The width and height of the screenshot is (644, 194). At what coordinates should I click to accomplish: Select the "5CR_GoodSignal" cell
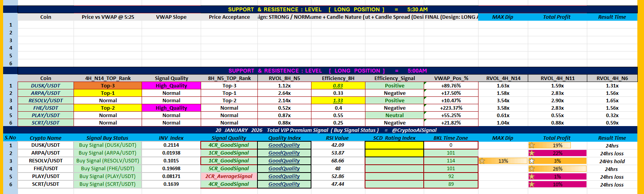coord(229,169)
